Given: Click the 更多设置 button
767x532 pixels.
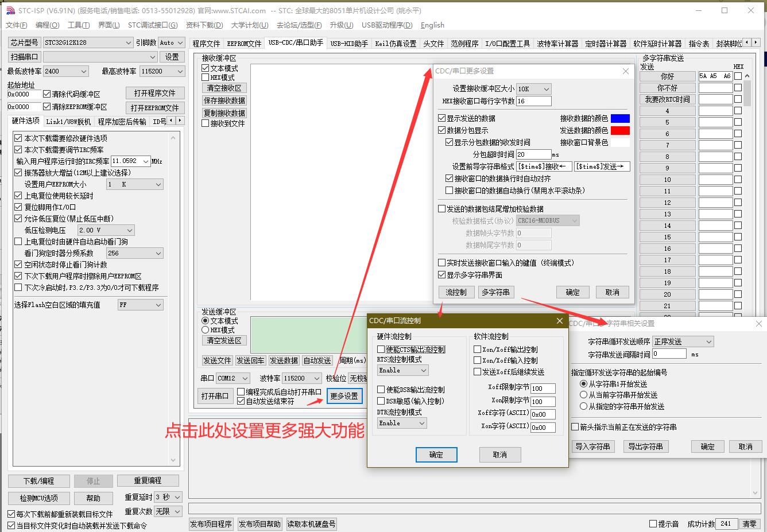Looking at the screenshot, I should pos(344,396).
